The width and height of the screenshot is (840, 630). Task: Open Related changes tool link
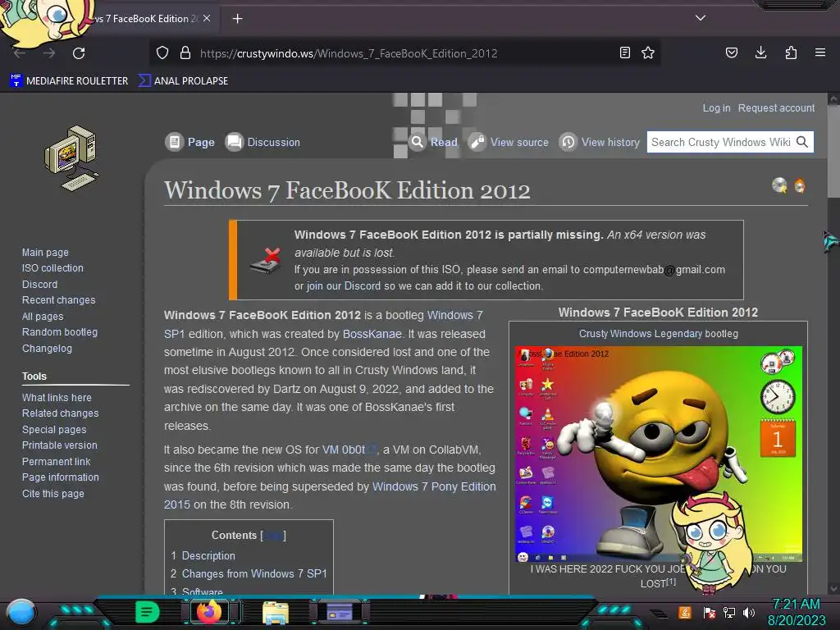[x=60, y=413]
